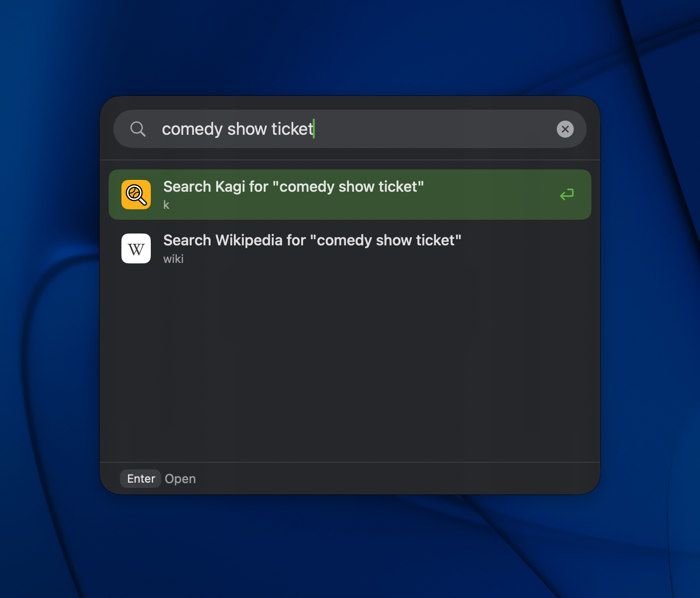Click the typed query text comedy show ticket
Viewport: 700px width, 598px height.
click(x=239, y=129)
